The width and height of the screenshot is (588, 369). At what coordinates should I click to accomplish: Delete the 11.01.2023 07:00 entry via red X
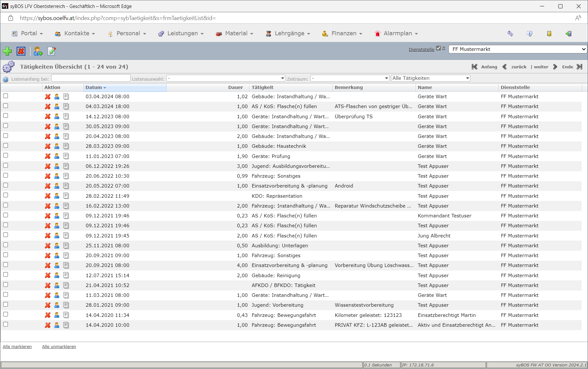pyautogui.click(x=48, y=156)
